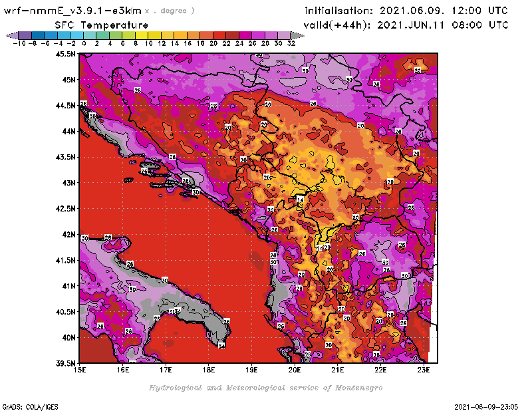Viewport: 532px width, 411px height.
Task: Click the 'GrADS: COLA/IGES' credit text
Action: (x=30, y=407)
